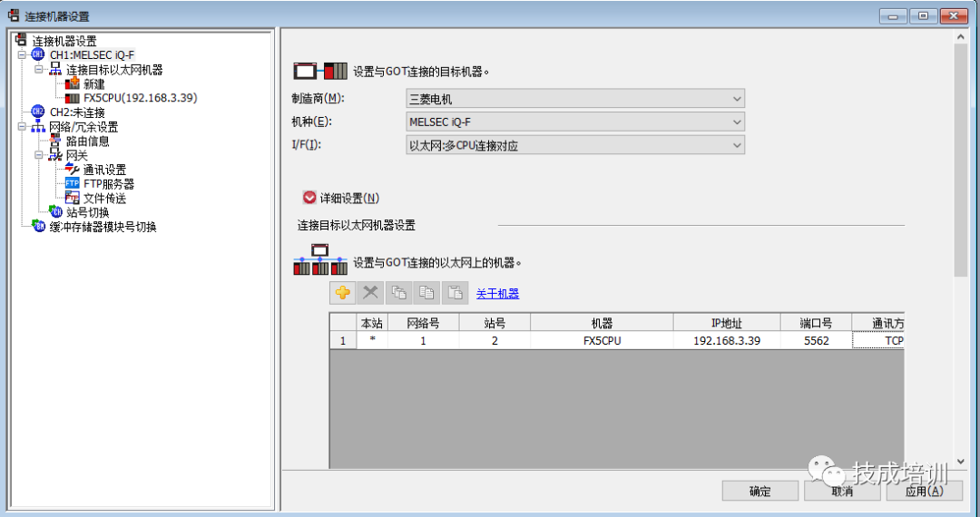
Task: Select 通讯设置 in the tree
Action: click(105, 170)
